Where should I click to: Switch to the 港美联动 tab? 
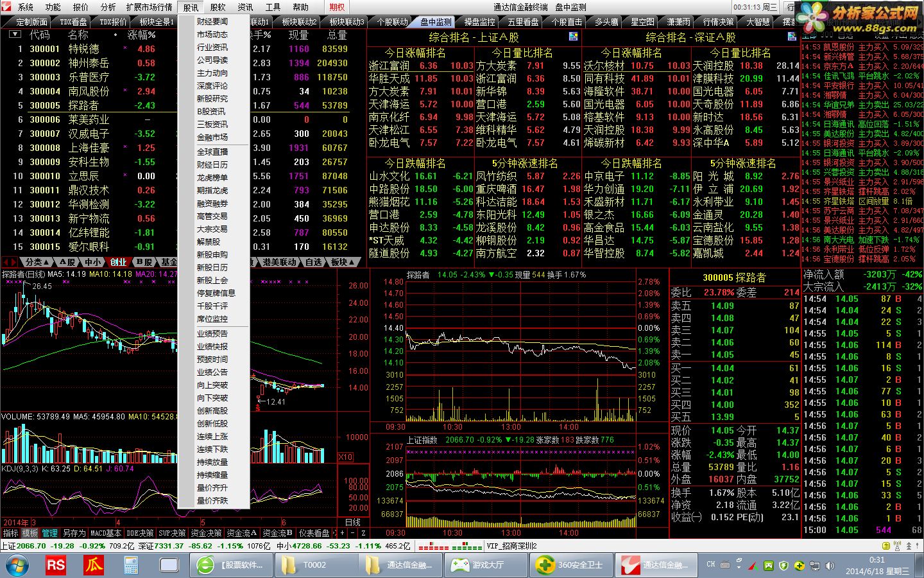click(279, 262)
